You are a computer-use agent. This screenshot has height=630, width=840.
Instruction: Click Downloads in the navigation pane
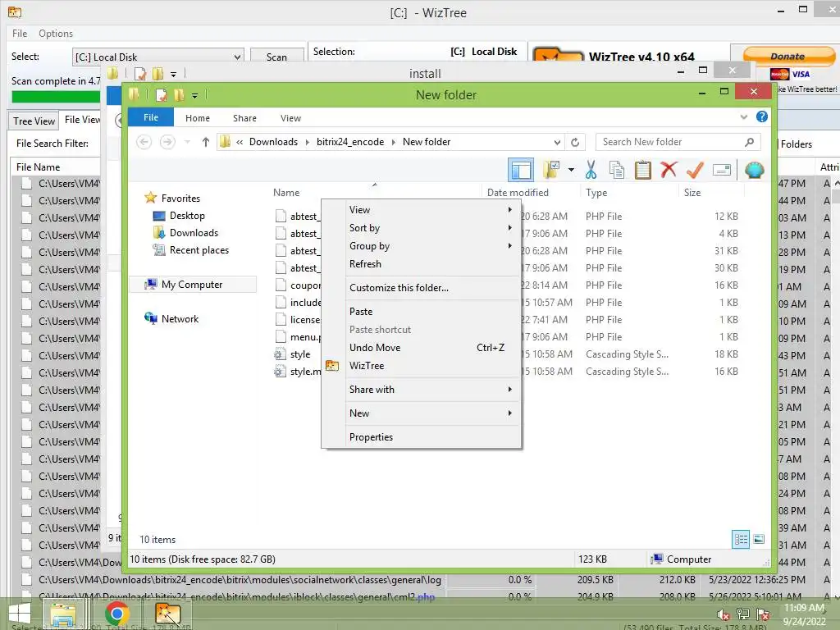pos(194,232)
